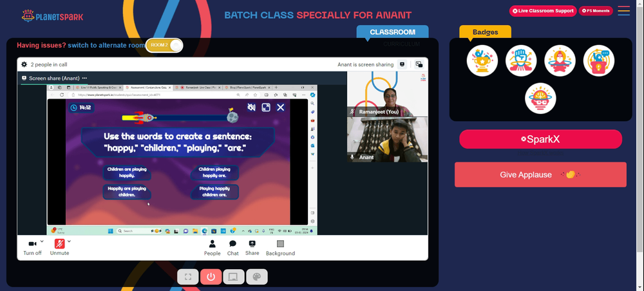The height and width of the screenshot is (291, 644).
Task: Click the File Explorer icon on shared taskbar
Action: tap(195, 231)
